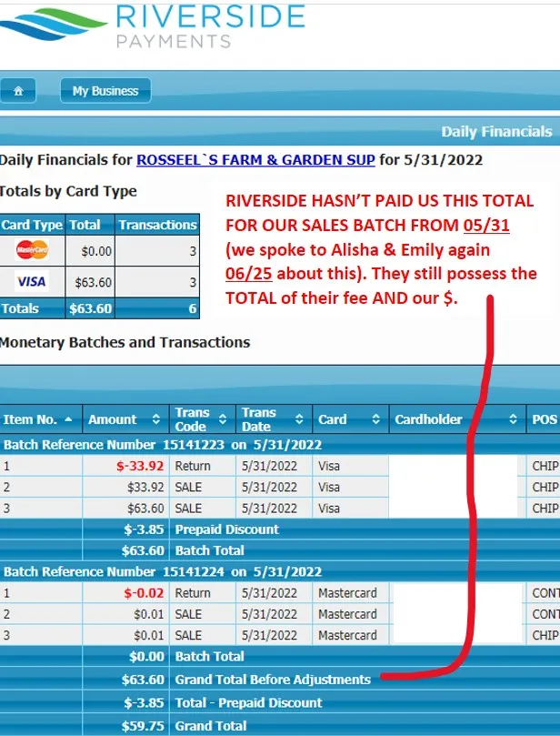Click the Monetary Batches and Transactions heading

click(125, 342)
